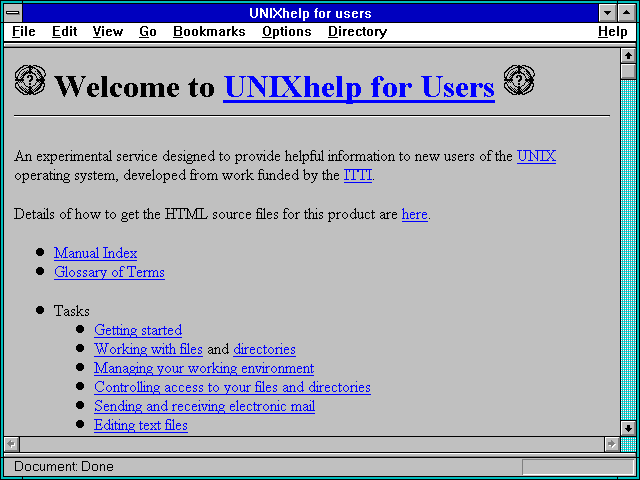The width and height of the screenshot is (640, 480).
Task: Open the Edit menu
Action: [x=64, y=32]
